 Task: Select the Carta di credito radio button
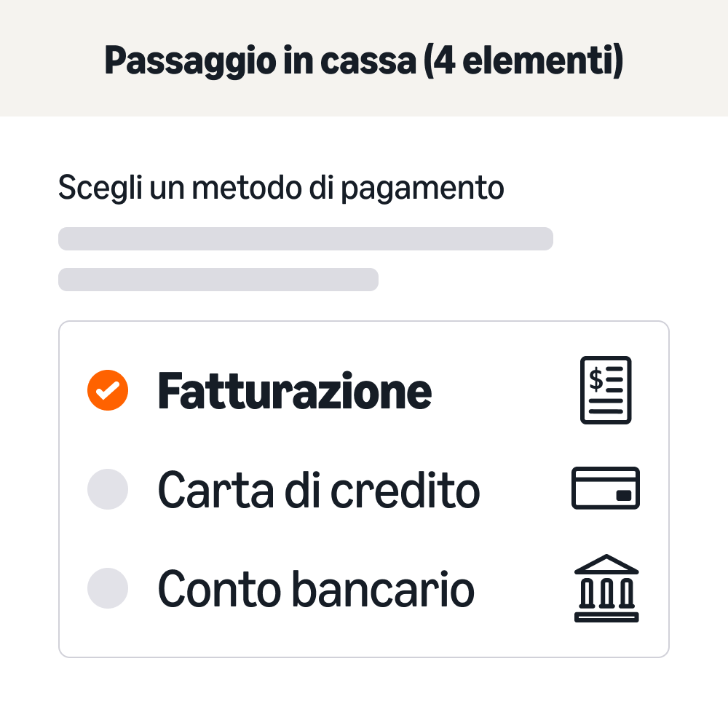point(107,489)
